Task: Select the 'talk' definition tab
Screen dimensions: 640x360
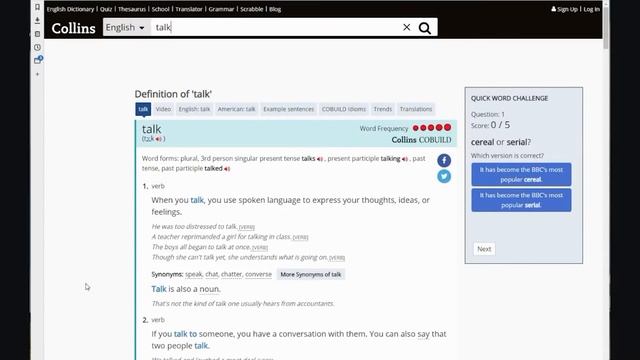Action: click(x=143, y=109)
